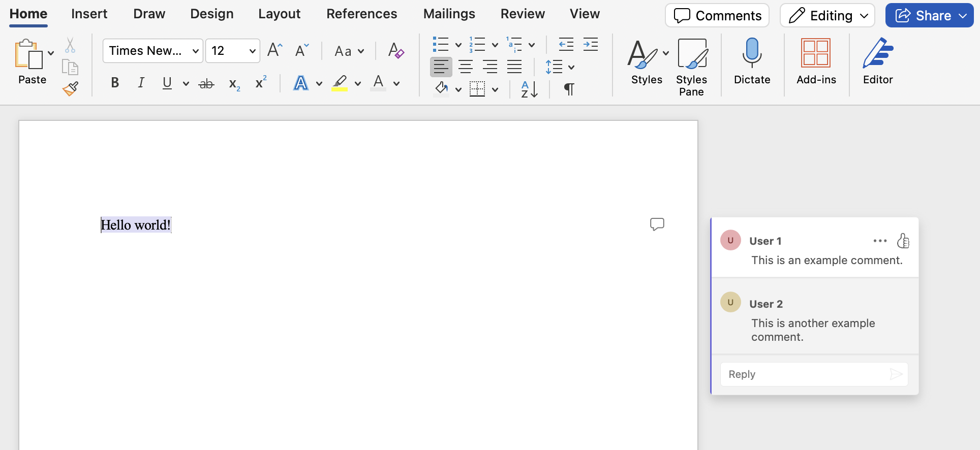This screenshot has height=450, width=980.
Task: Center align the text
Action: click(x=465, y=67)
